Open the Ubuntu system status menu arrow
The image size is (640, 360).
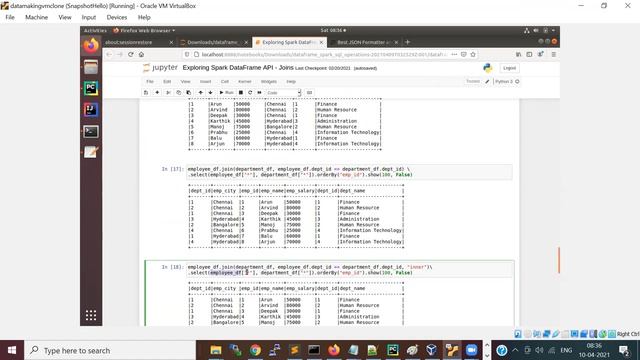tap(553, 31)
